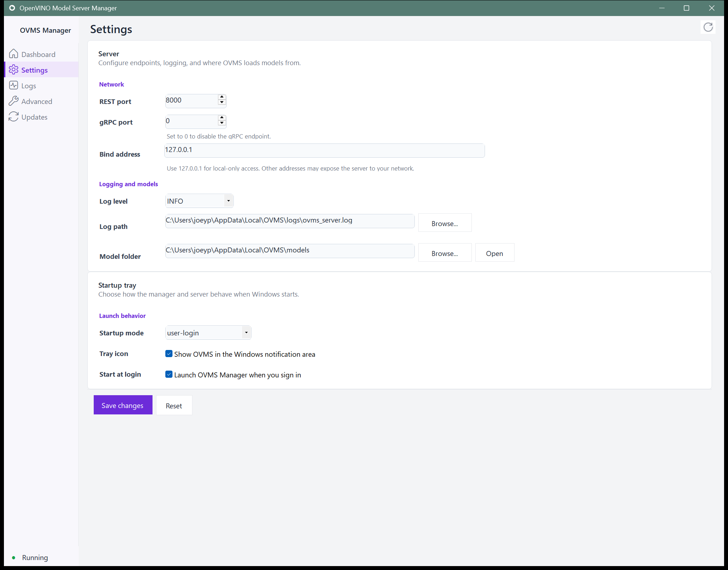
Task: Open the Advanced section
Action: click(x=42, y=101)
